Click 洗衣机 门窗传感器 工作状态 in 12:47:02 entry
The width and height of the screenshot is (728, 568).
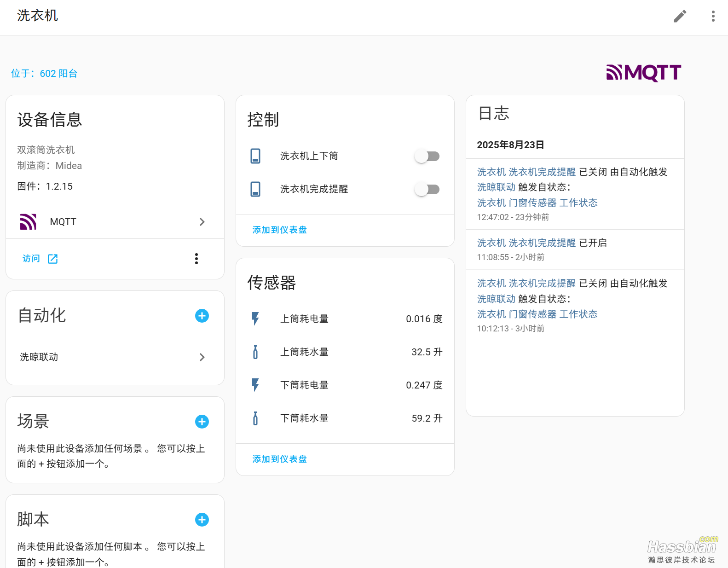pyautogui.click(x=537, y=203)
